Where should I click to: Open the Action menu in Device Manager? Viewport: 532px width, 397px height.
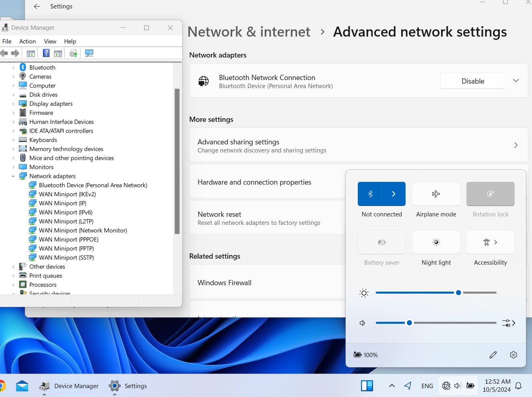pyautogui.click(x=27, y=41)
